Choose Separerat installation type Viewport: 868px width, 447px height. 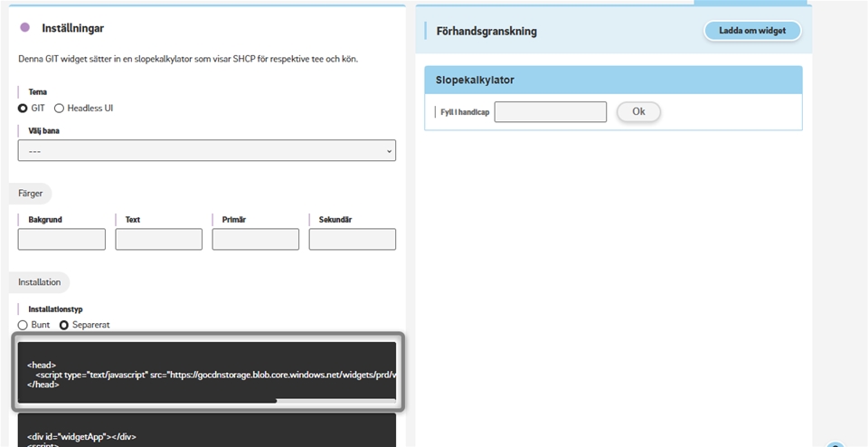(x=64, y=325)
